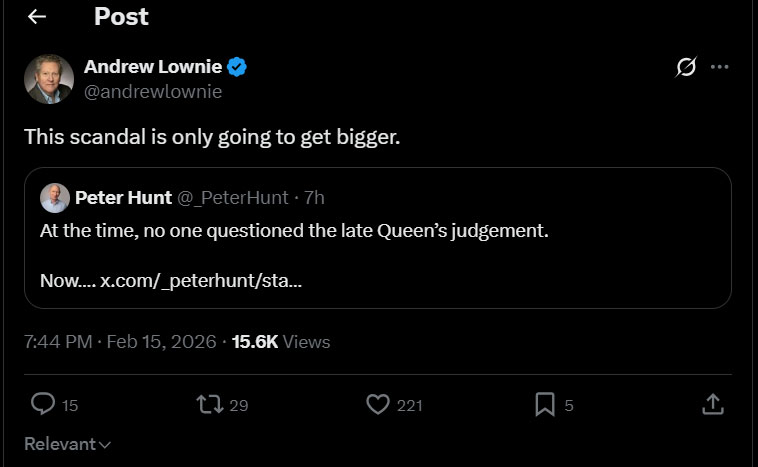Click the Grok slash-circle icon
This screenshot has height=467, width=758.
click(x=686, y=67)
